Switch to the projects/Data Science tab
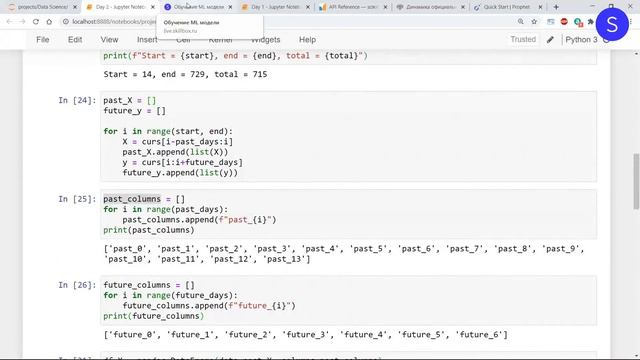 coord(42,7)
